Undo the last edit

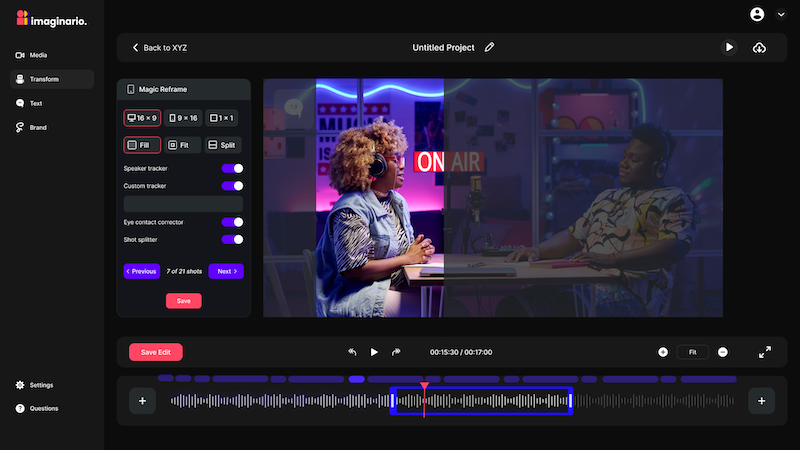click(352, 352)
